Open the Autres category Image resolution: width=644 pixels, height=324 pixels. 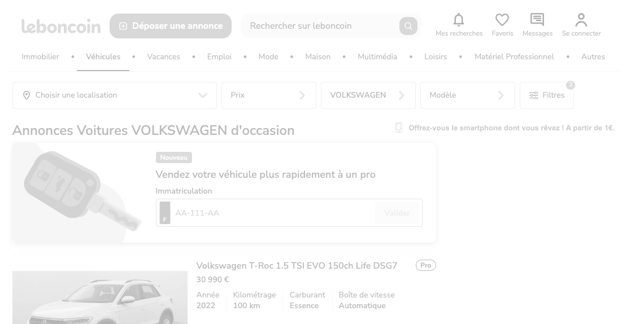tap(593, 56)
